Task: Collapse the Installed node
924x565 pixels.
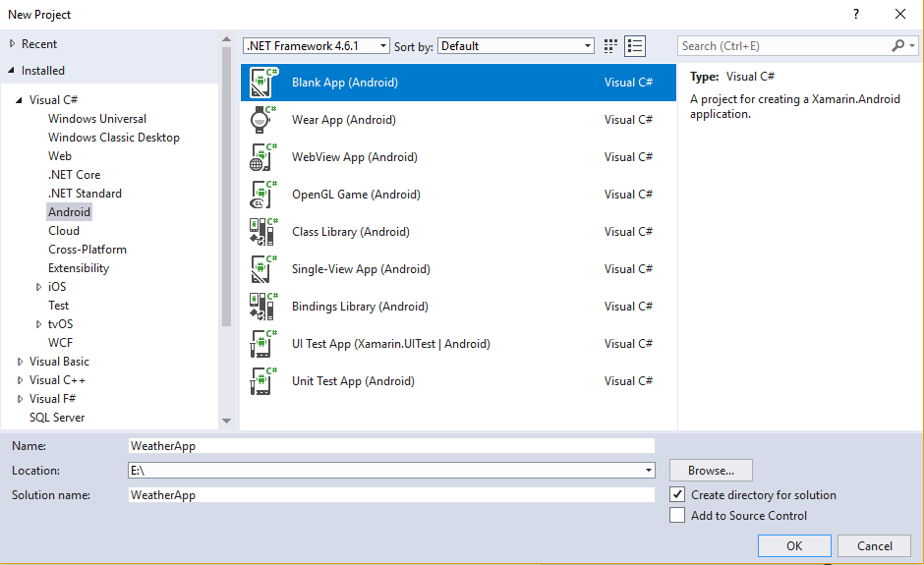Action: [12, 70]
